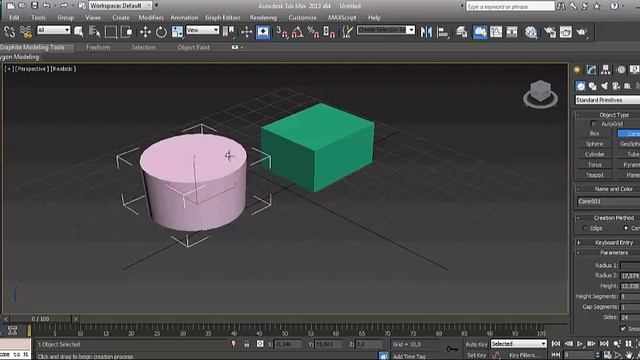Open the Workspace Default dropdown
The height and width of the screenshot is (360, 640).
click(120, 6)
